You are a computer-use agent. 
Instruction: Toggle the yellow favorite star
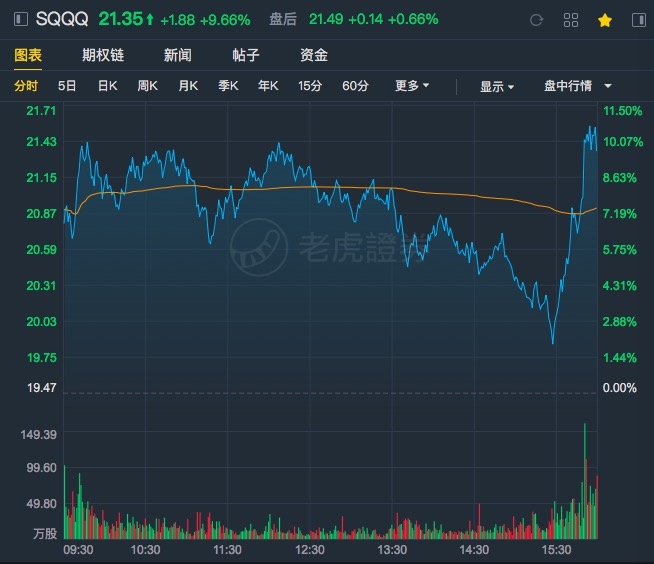(604, 20)
